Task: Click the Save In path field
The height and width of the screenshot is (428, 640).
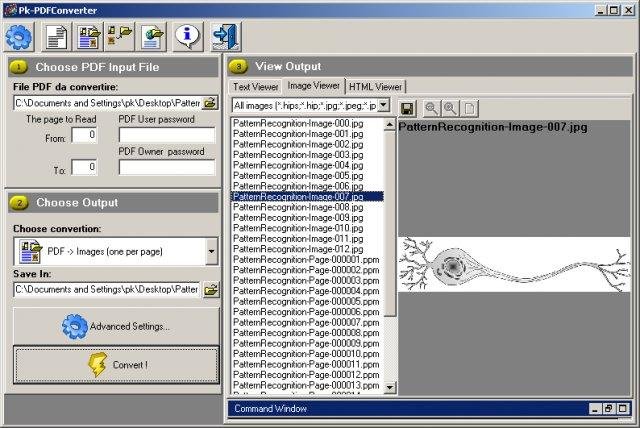Action: click(108, 290)
